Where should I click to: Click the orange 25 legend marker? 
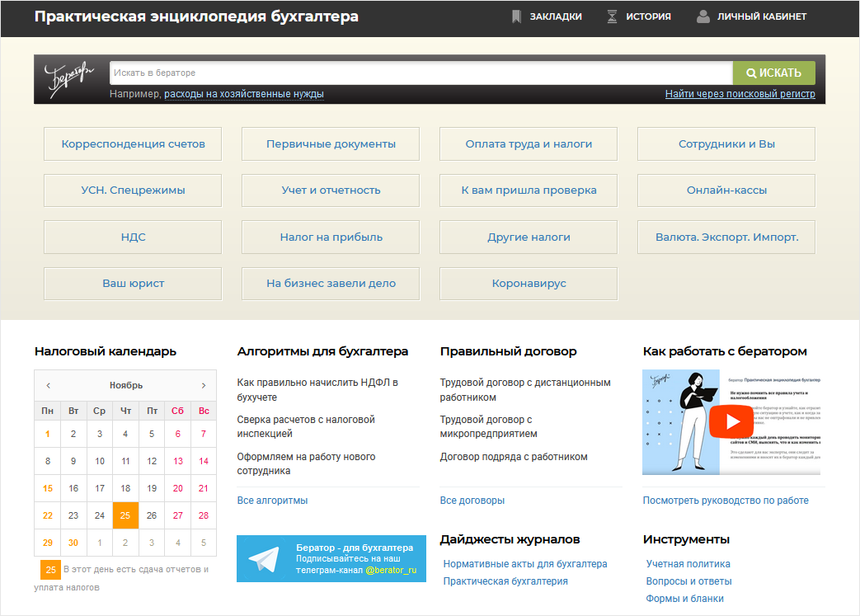[50, 569]
